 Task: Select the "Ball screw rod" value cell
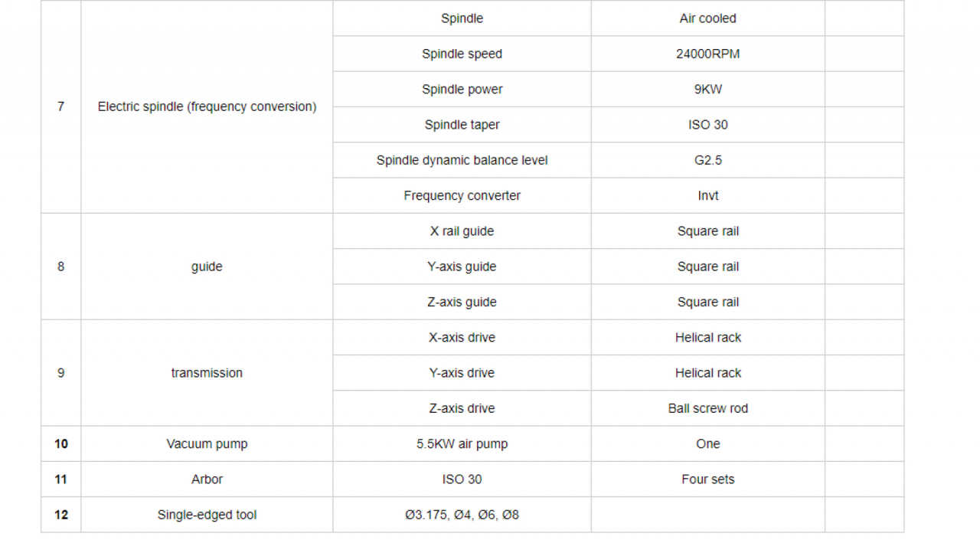[707, 408]
